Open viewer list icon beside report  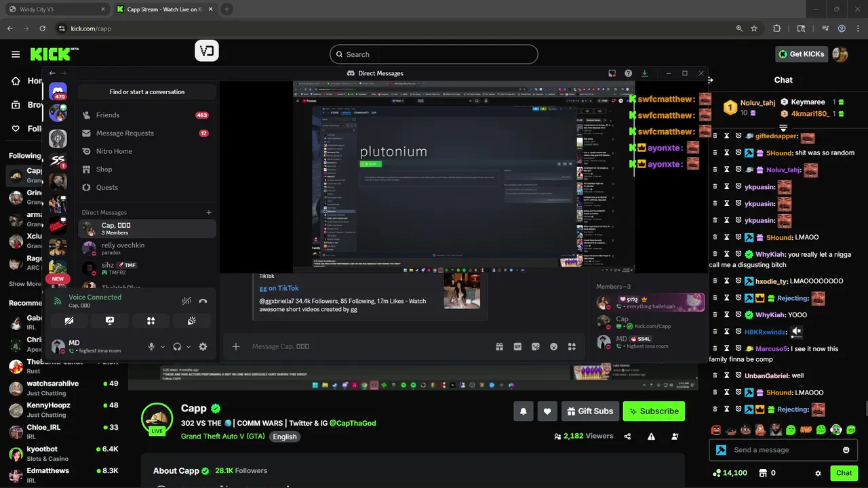pyautogui.click(x=675, y=436)
